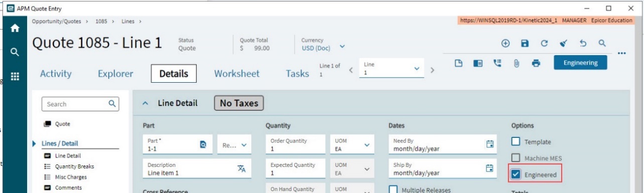The height and width of the screenshot is (193, 644).
Task: Click the part lookup search icon in the Part field
Action: coord(203,144)
